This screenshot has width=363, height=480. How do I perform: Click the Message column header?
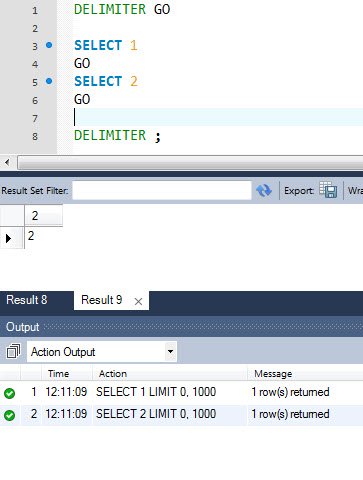click(x=273, y=374)
